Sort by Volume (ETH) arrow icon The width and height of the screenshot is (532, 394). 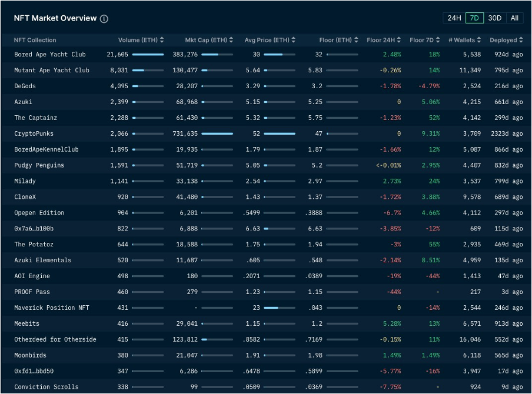pos(162,40)
